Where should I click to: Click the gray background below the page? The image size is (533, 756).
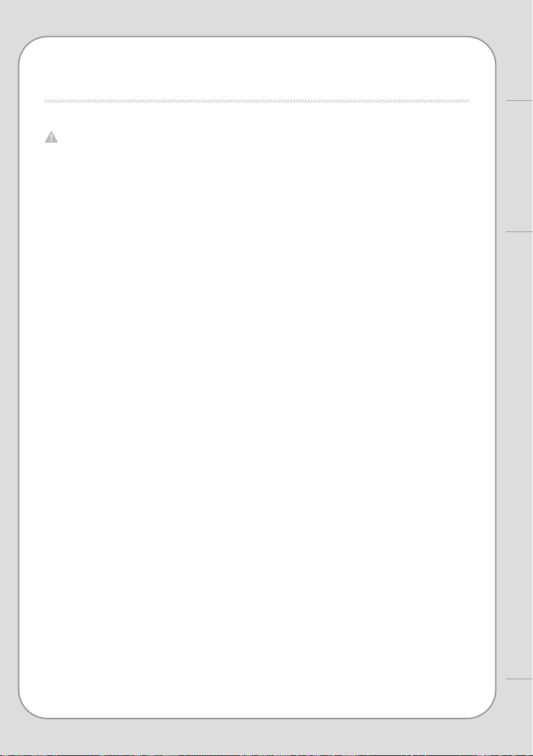pyautogui.click(x=256, y=738)
